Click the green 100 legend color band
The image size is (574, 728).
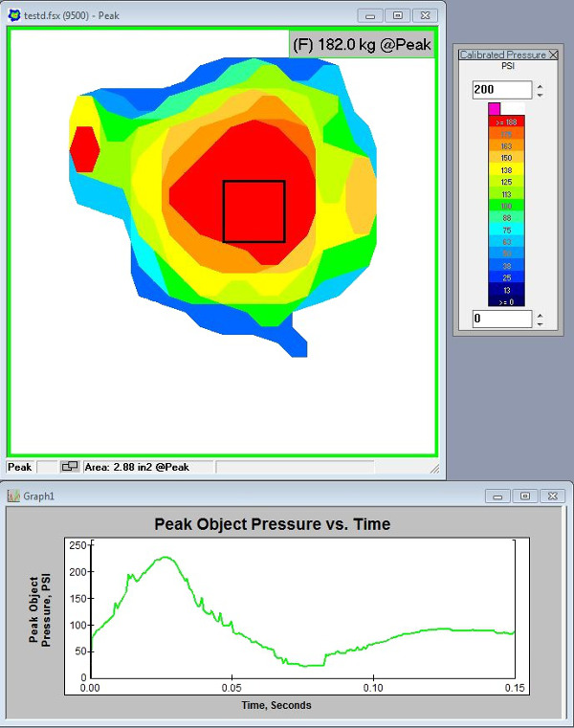point(506,205)
